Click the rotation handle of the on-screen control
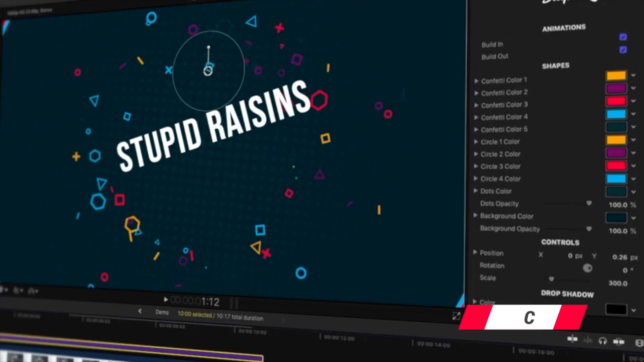 pyautogui.click(x=208, y=47)
